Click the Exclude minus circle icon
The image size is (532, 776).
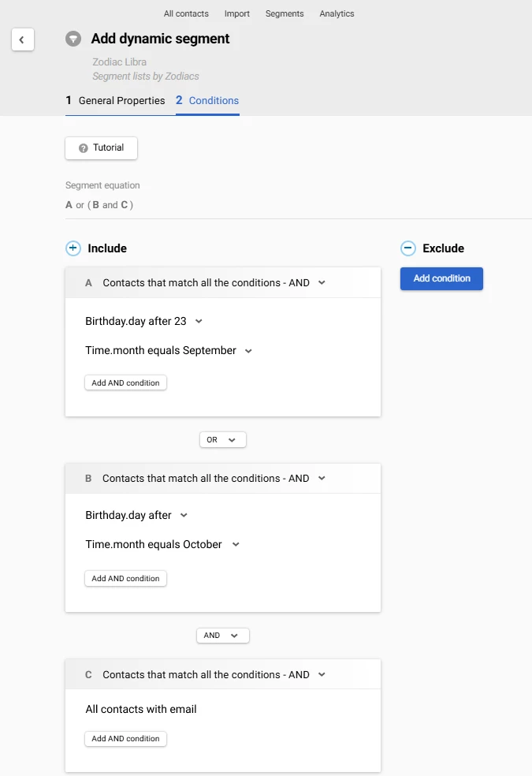408,248
